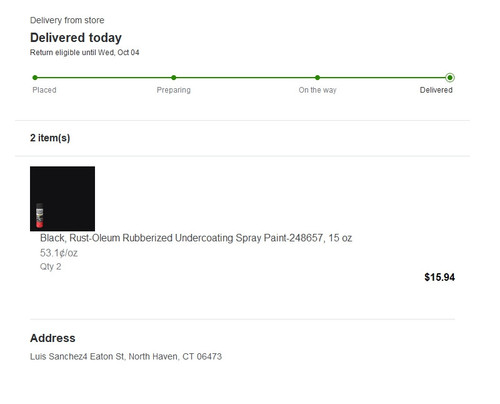Click the Delivery from store label

[x=67, y=20]
